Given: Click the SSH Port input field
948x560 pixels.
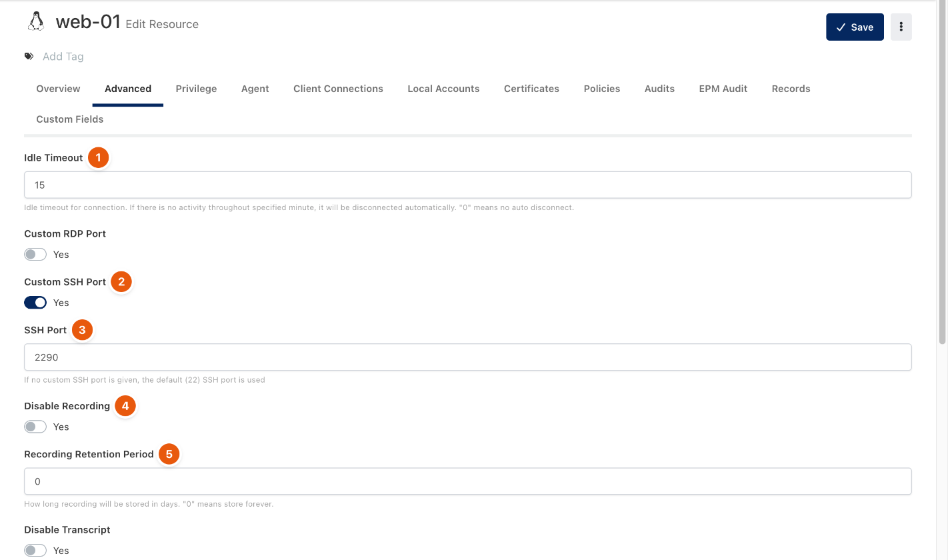Looking at the screenshot, I should click(467, 357).
